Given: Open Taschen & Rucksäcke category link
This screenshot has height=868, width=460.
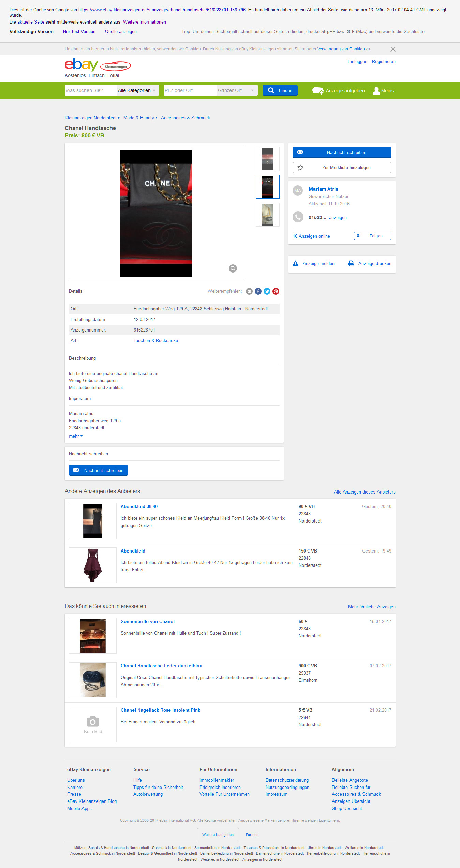Looking at the screenshot, I should [x=156, y=341].
